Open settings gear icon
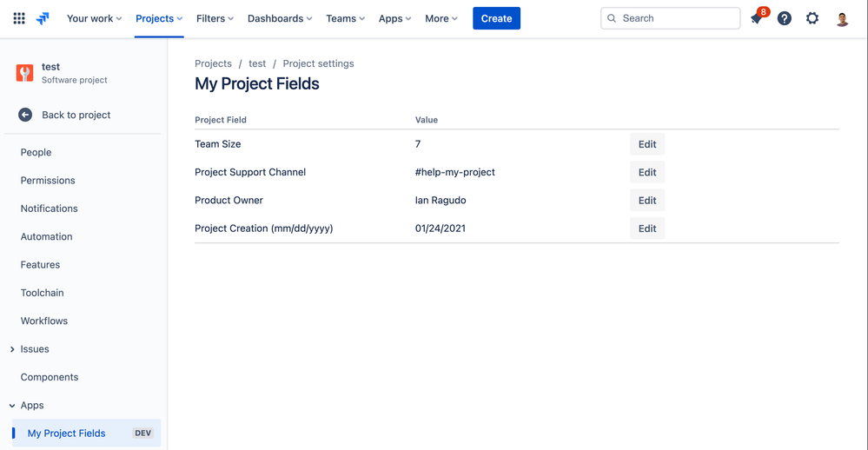 [812, 18]
